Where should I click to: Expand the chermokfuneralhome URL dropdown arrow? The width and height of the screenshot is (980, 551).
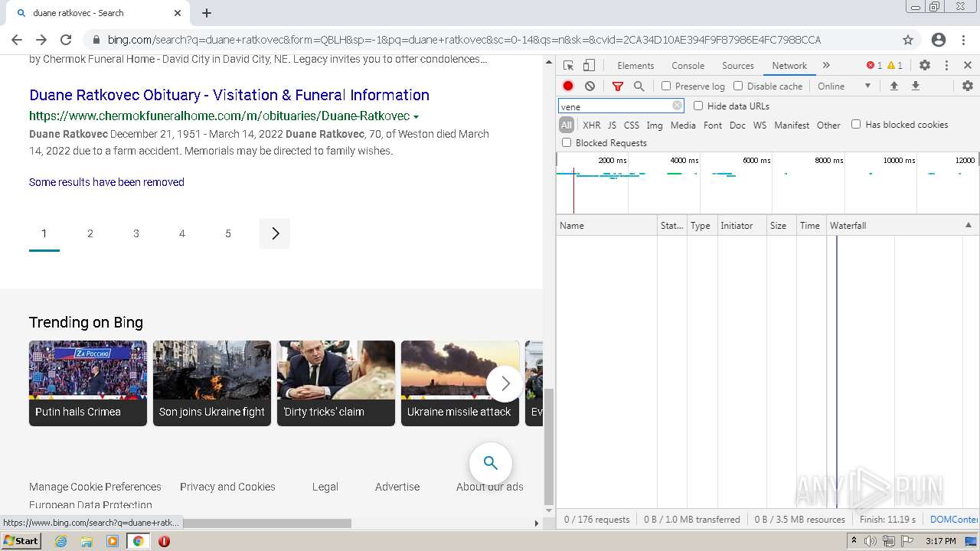tap(416, 117)
